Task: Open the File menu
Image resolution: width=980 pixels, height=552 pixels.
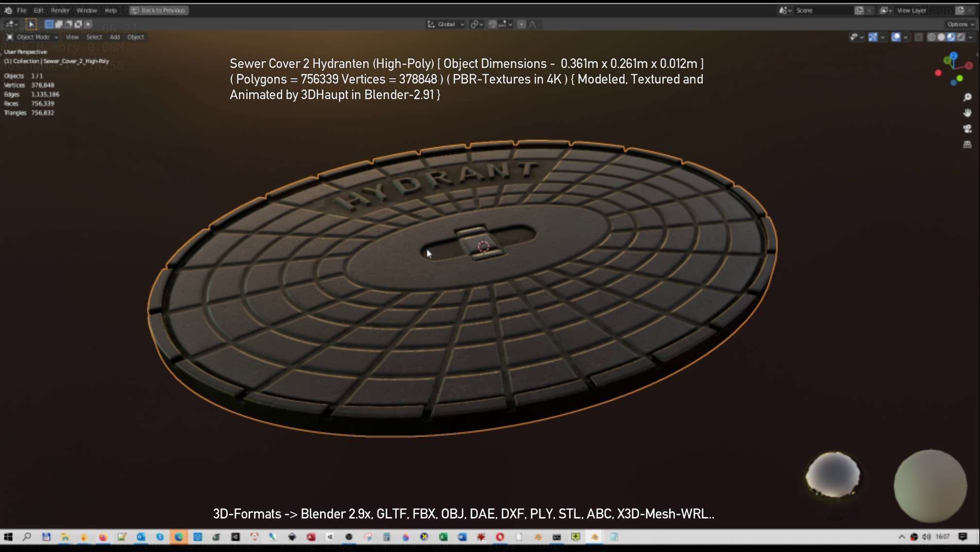Action: tap(22, 10)
